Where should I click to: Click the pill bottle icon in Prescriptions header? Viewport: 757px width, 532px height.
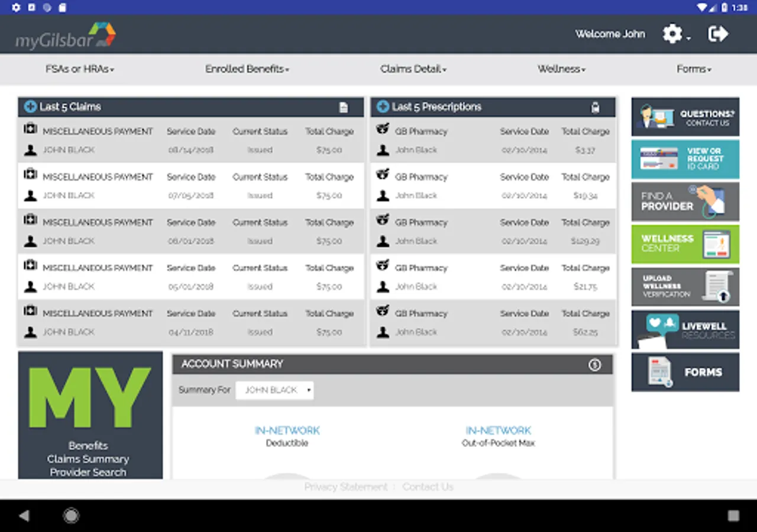tap(596, 107)
